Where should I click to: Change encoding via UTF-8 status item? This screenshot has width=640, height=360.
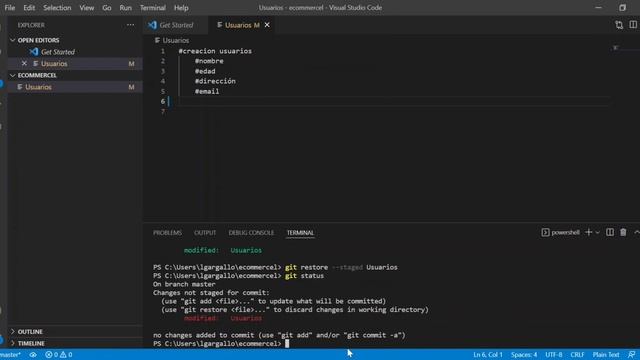[553, 355]
